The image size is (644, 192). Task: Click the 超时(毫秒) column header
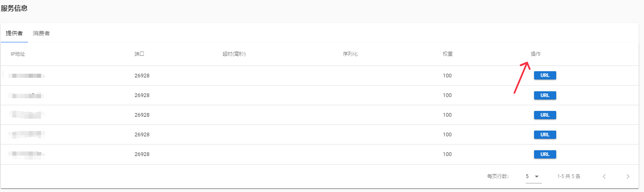[234, 54]
